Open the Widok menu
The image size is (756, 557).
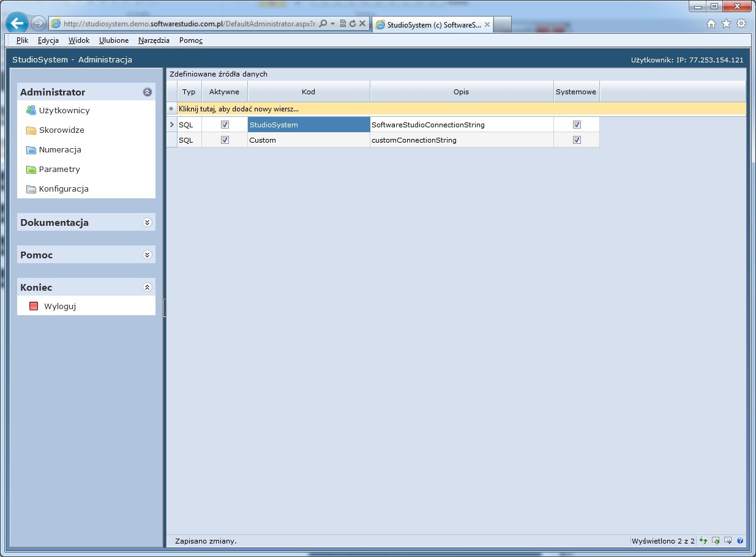79,40
